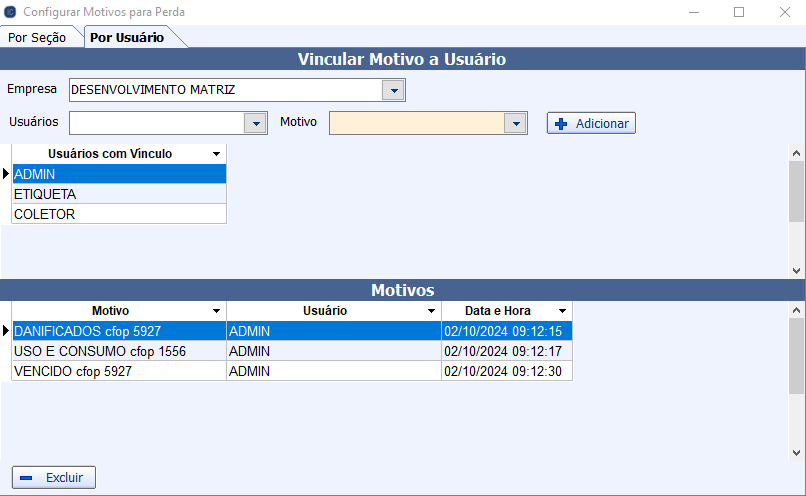Select the ETIQUETA user row

[118, 194]
